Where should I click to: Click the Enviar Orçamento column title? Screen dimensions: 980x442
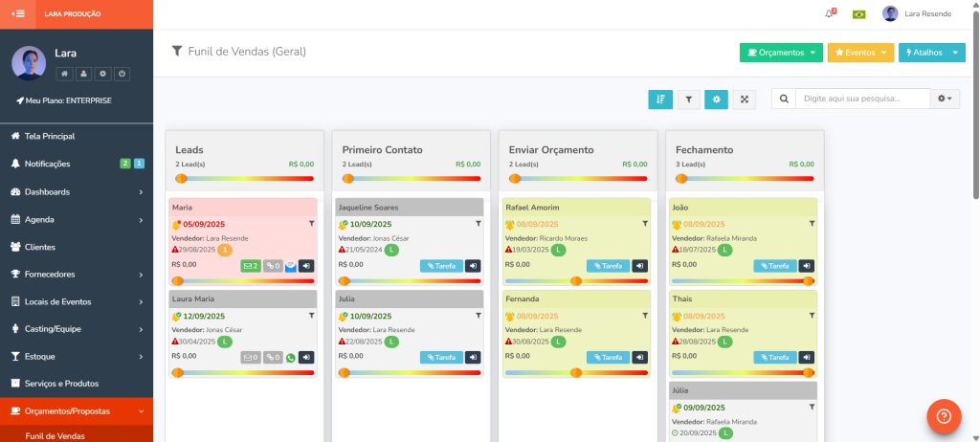(551, 150)
